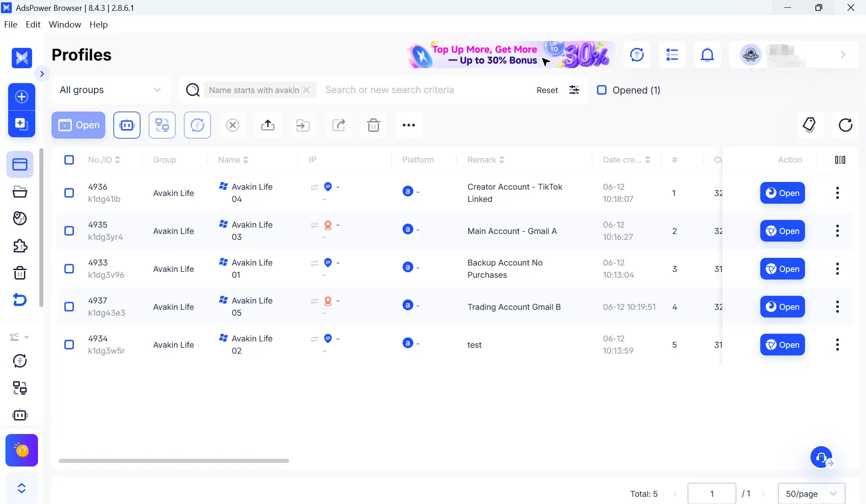Open column settings icon beside Action
The height and width of the screenshot is (504, 866).
[840, 160]
